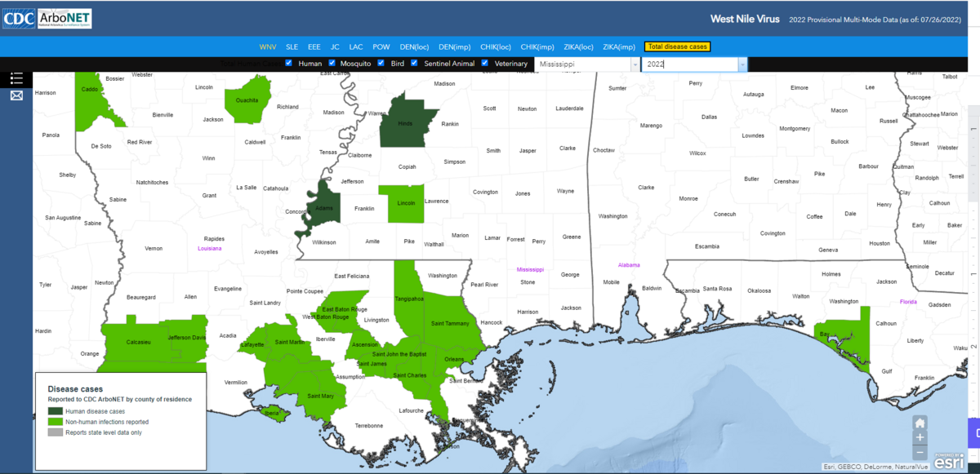Open the legend list icon
Image resolution: width=980 pixels, height=474 pixels.
pos(16,78)
